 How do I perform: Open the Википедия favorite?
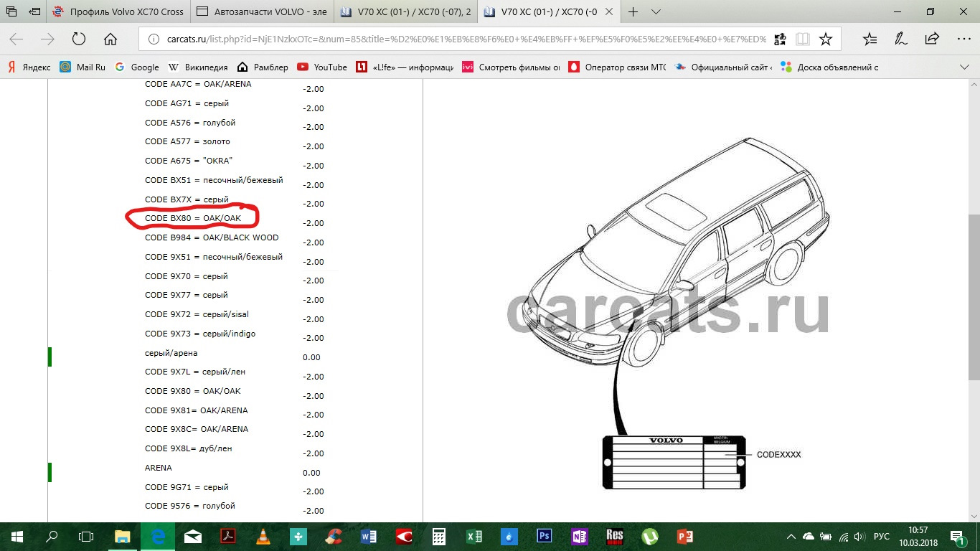[x=198, y=67]
